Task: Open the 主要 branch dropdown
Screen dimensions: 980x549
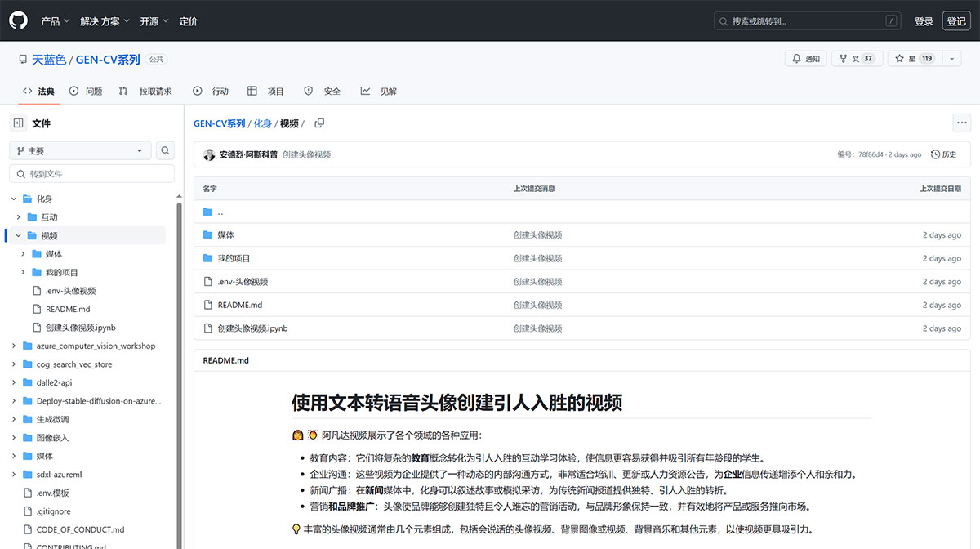Action: coord(79,150)
